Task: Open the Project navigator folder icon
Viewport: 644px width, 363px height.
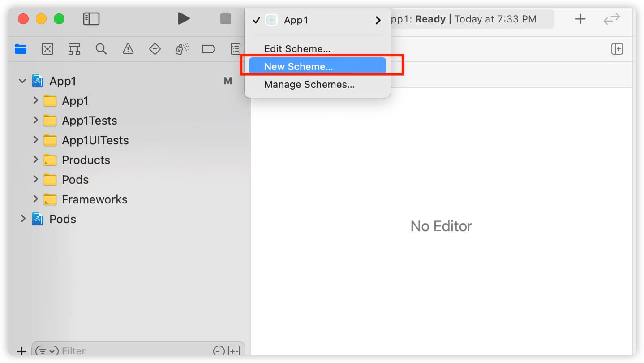Action: click(21, 49)
